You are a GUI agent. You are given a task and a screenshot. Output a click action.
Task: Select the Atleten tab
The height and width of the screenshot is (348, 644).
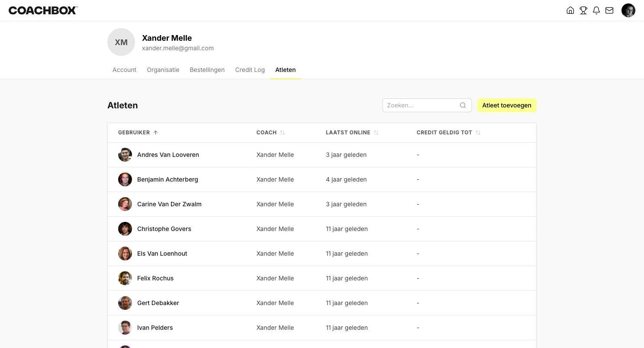point(286,70)
